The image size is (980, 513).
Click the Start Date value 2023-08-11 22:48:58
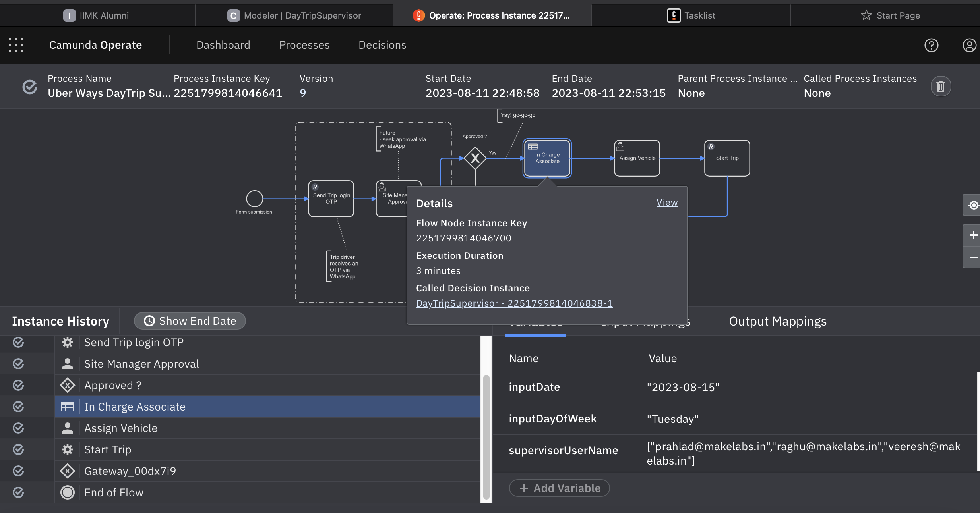(482, 93)
